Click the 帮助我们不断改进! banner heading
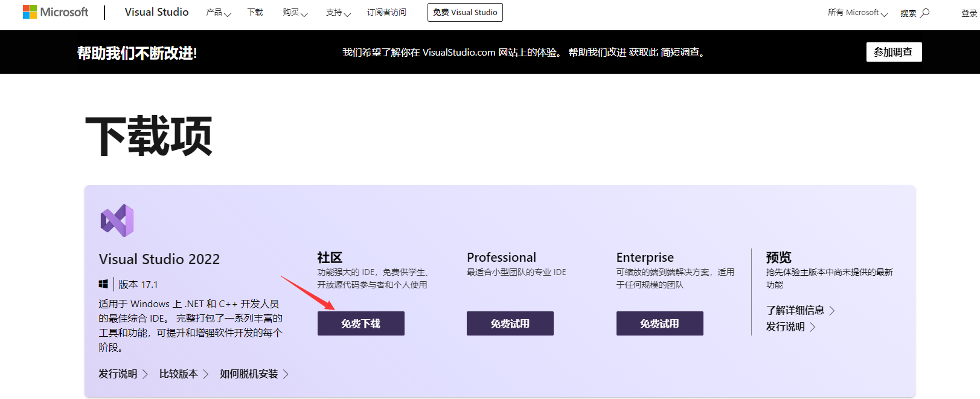This screenshot has width=980, height=399. pyautogui.click(x=137, y=53)
